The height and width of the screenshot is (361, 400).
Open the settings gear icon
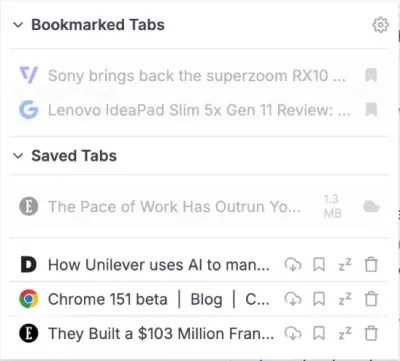(380, 25)
